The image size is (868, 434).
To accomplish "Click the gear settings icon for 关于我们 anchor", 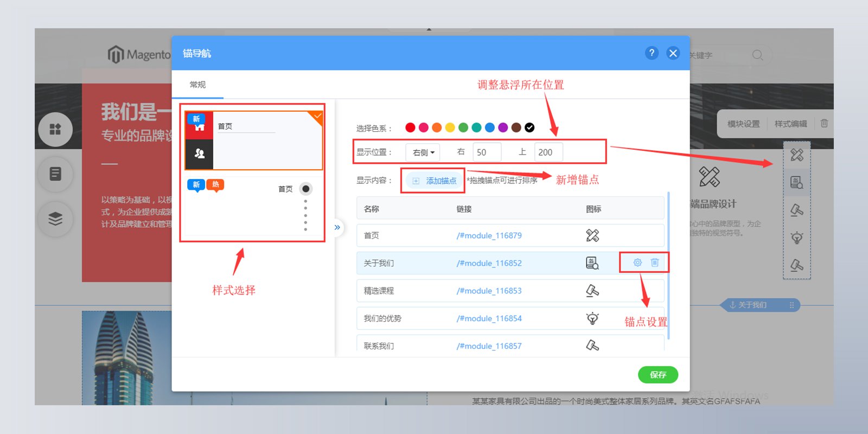I will (637, 263).
